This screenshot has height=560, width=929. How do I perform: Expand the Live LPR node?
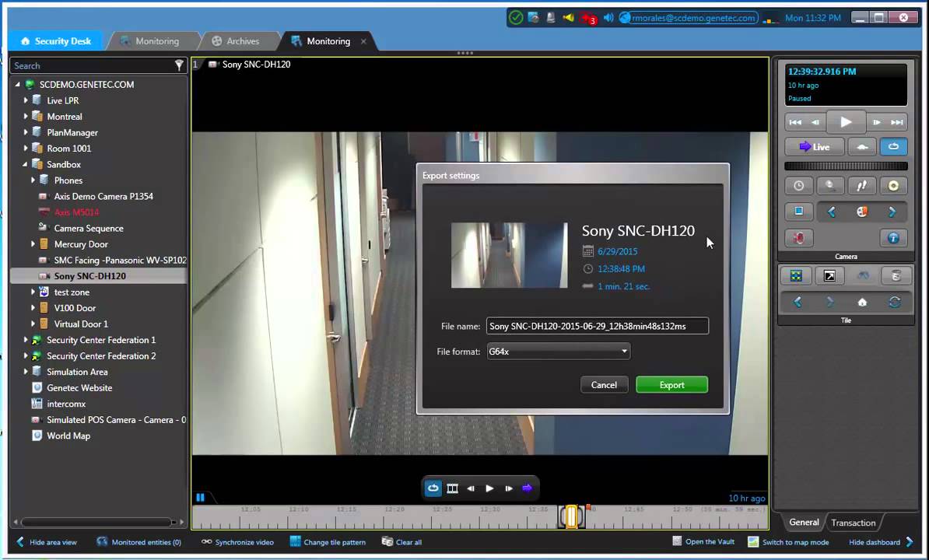pos(25,100)
